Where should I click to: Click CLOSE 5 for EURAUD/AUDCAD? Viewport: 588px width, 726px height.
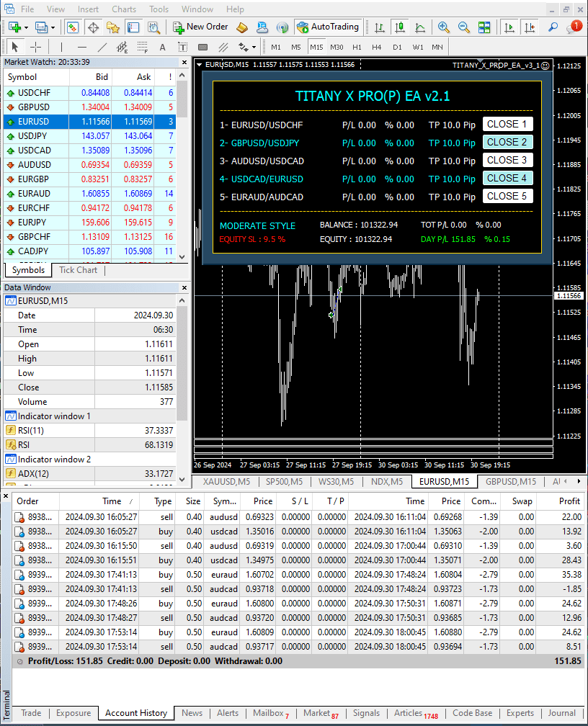[507, 197]
